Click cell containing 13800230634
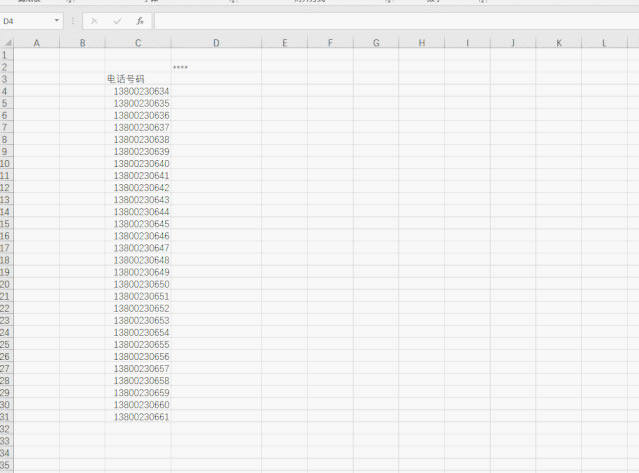 point(141,91)
